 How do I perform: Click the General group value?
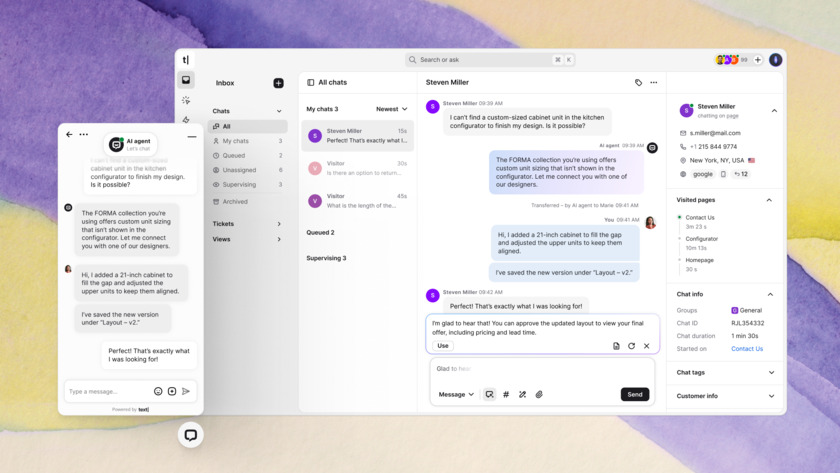point(746,310)
